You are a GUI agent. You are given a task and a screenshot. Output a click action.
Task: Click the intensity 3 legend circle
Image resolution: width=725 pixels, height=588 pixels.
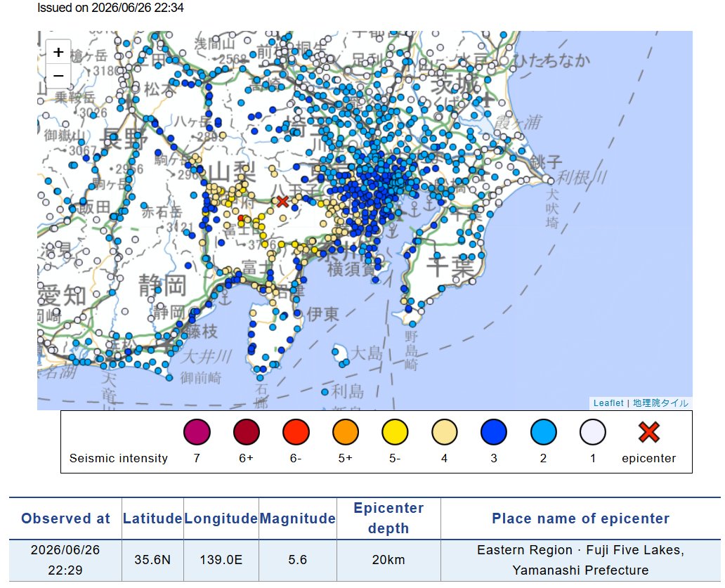click(494, 432)
